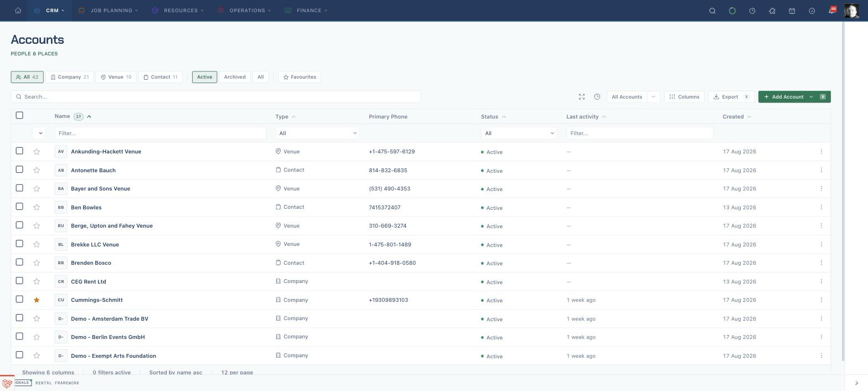868x391 pixels.
Task: Open the puzzle piece extensions icon
Action: (772, 11)
